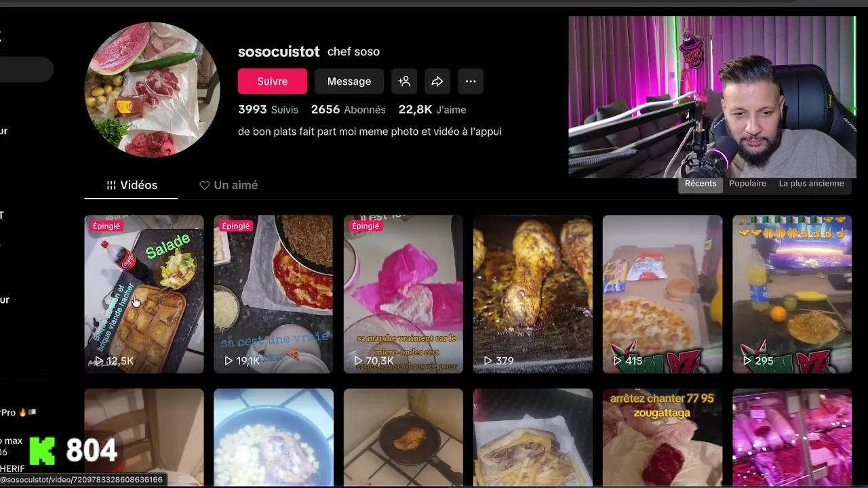Image resolution: width=868 pixels, height=488 pixels.
Task: Open the 3993 Suivis following list
Action: (x=268, y=110)
